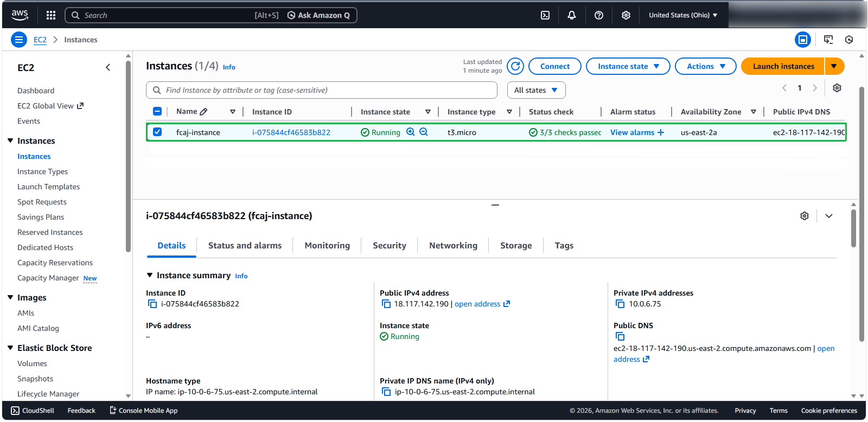Open the help question mark menu
This screenshot has height=422, width=868.
tap(599, 15)
